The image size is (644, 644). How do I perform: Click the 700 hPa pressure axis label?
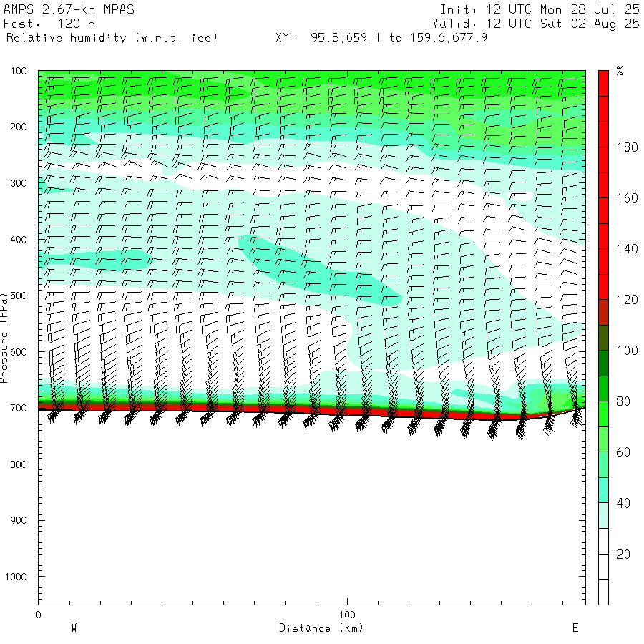point(19,409)
